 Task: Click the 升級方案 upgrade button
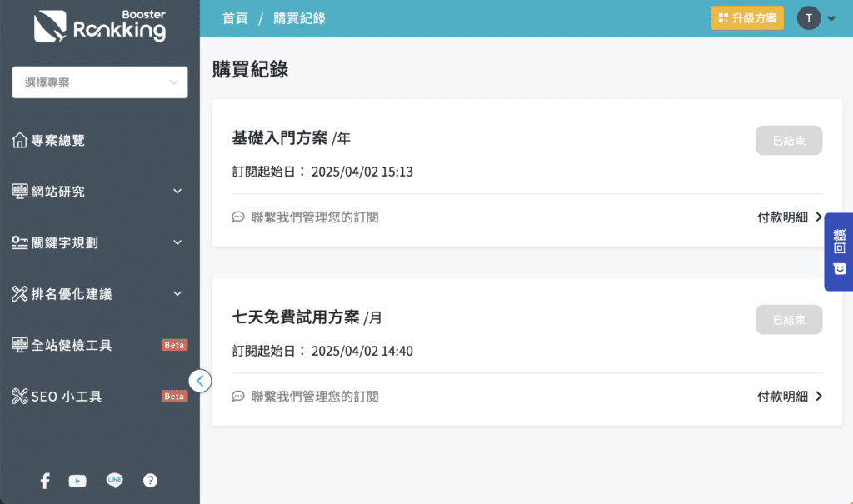(747, 18)
